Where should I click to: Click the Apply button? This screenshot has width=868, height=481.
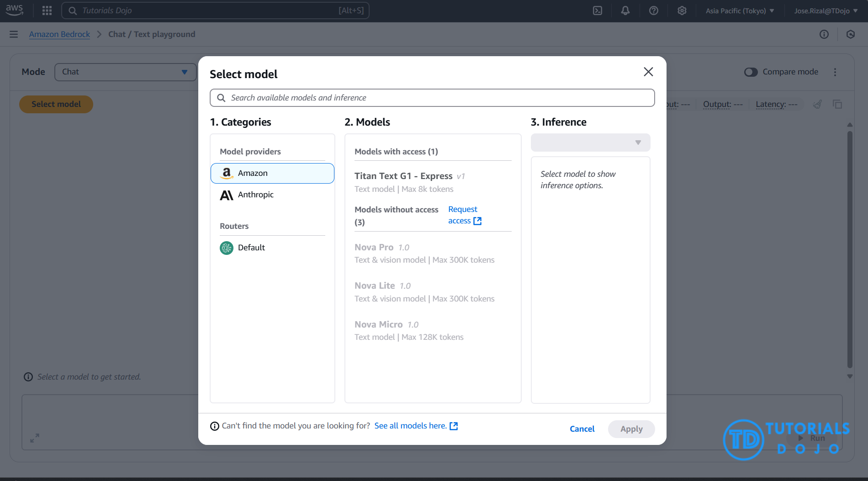(x=631, y=429)
